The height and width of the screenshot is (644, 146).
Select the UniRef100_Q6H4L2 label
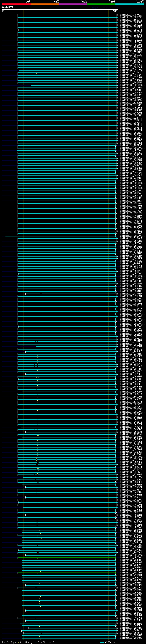click(131, 60)
